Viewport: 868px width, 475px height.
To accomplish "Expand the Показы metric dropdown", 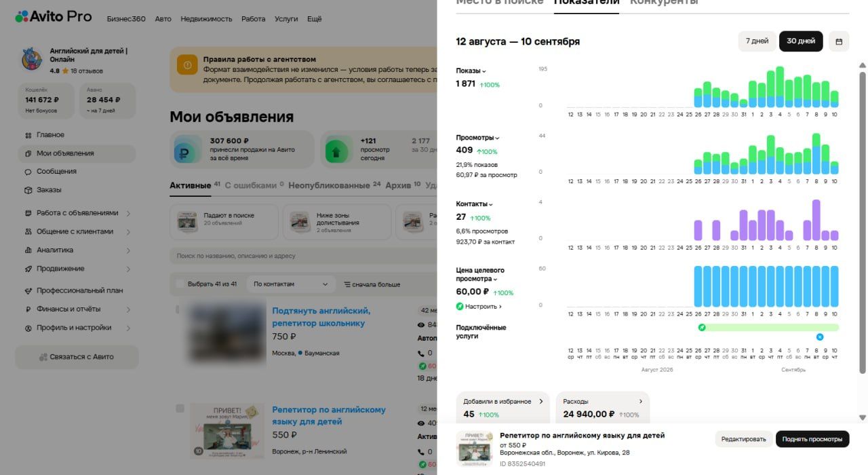I will tap(471, 71).
